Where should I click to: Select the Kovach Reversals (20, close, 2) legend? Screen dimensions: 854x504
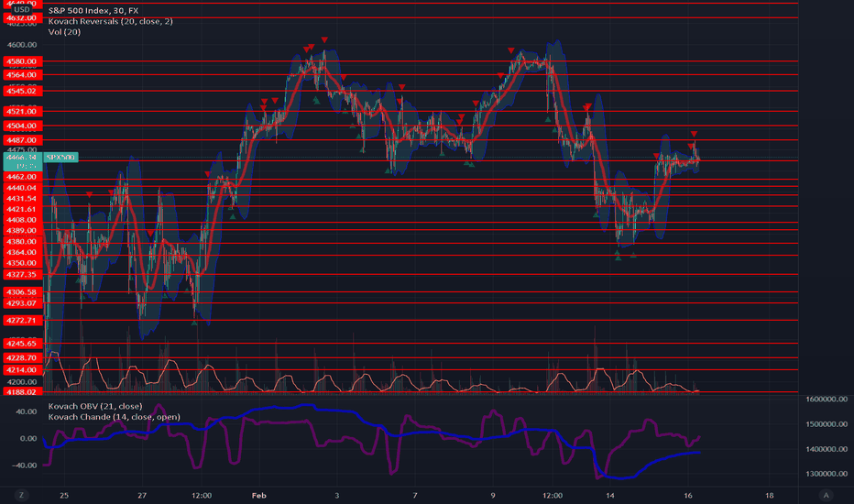(x=111, y=21)
